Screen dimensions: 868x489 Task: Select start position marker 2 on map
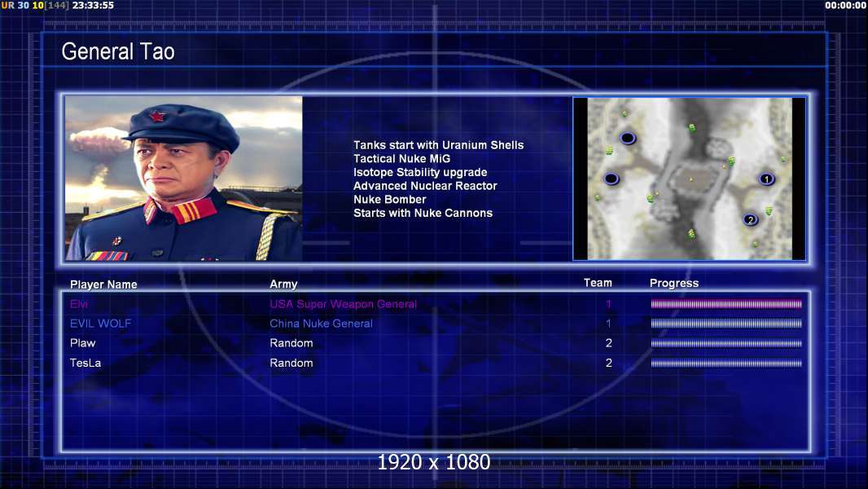[750, 220]
